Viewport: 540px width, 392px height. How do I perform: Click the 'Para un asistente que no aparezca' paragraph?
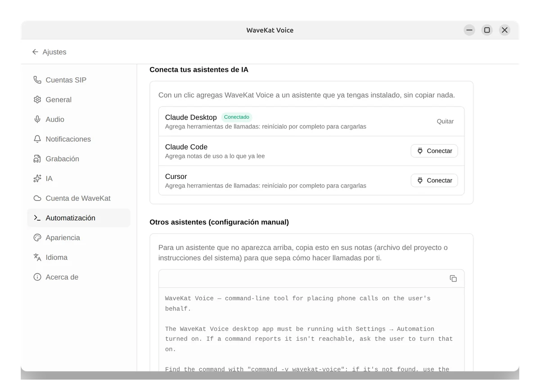tap(303, 253)
